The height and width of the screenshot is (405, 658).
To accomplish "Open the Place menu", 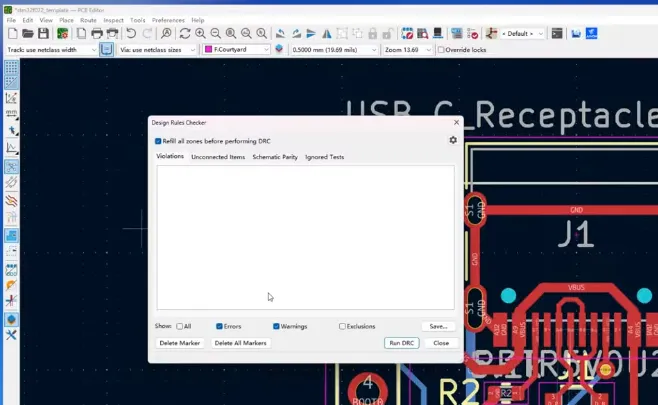I will pyautogui.click(x=66, y=20).
